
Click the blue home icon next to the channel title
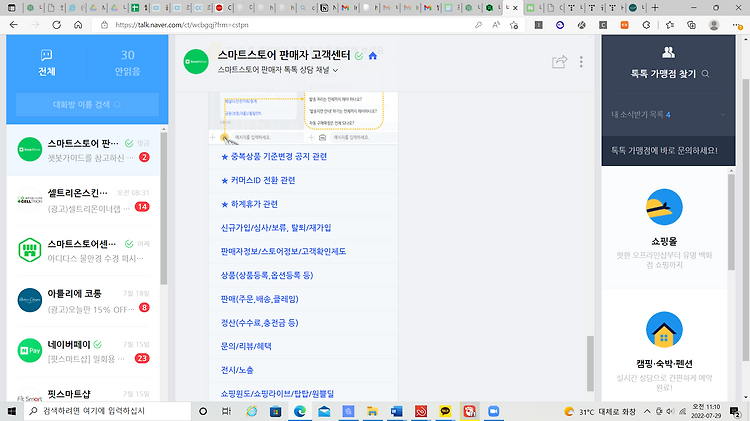point(373,56)
